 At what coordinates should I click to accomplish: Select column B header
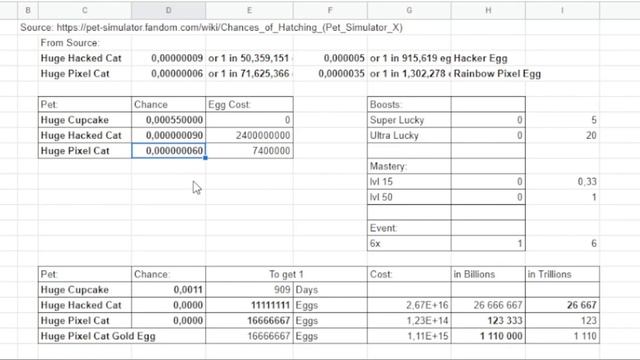[x=28, y=10]
